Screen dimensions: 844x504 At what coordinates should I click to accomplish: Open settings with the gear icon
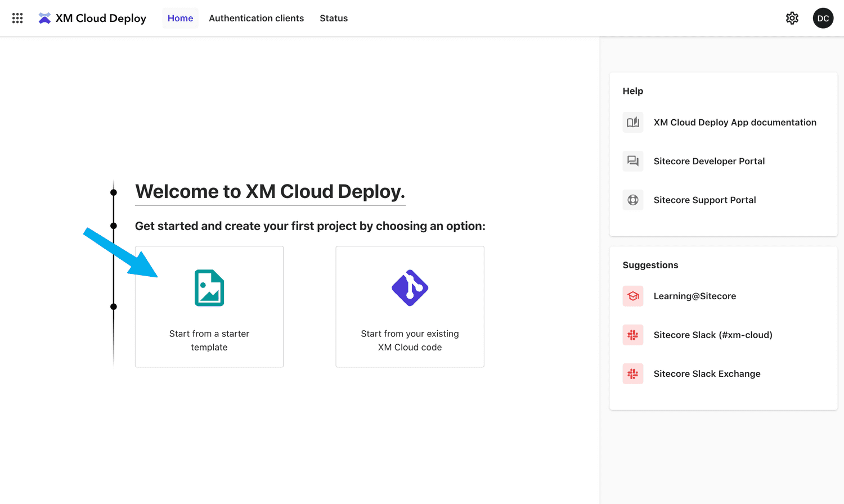click(792, 18)
